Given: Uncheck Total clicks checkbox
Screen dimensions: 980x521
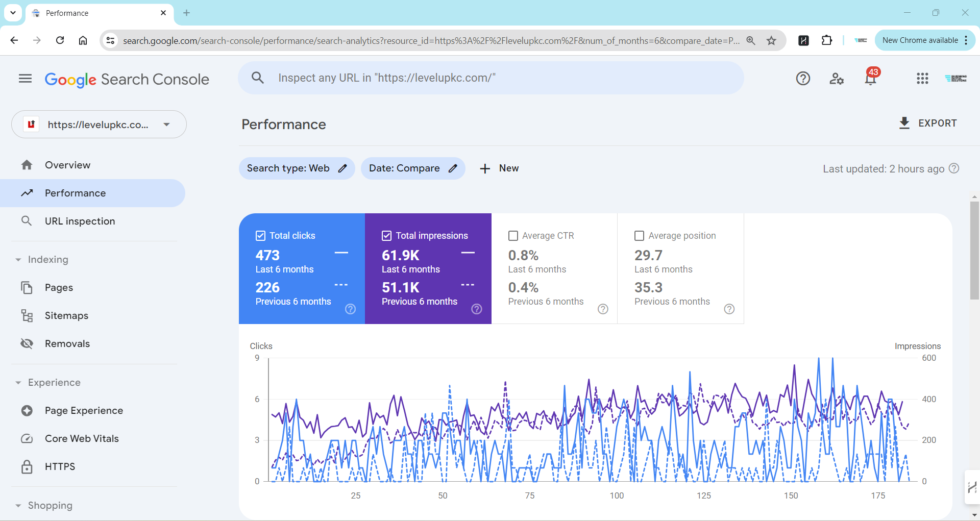Looking at the screenshot, I should (260, 236).
